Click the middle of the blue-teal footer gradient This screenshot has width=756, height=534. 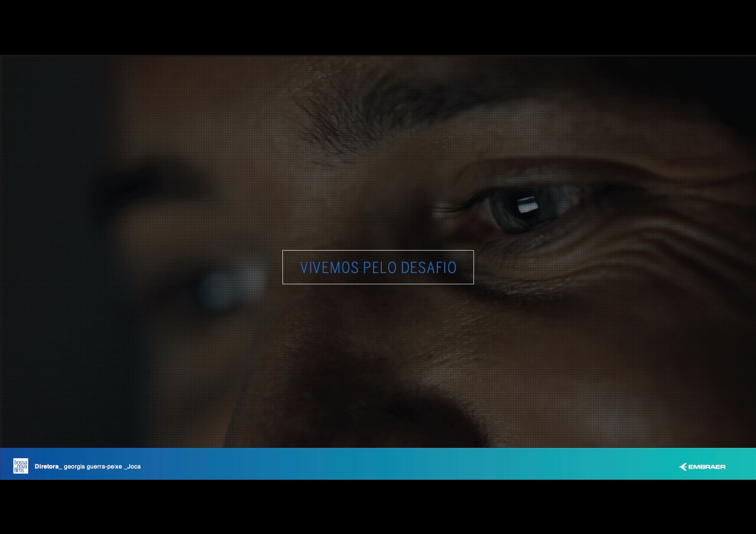point(378,464)
